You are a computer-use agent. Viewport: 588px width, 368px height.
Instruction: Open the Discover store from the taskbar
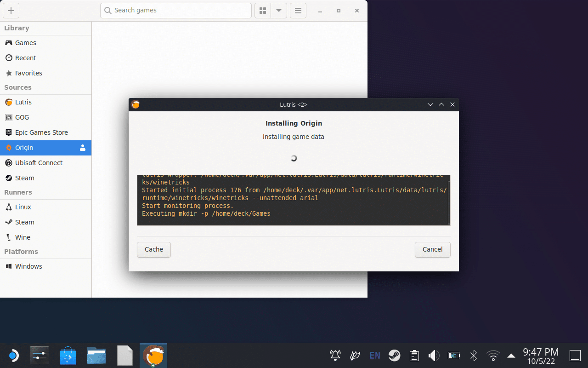coord(68,356)
